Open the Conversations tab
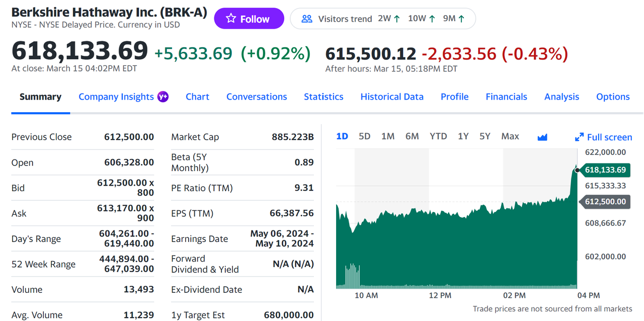The width and height of the screenshot is (644, 321). [257, 97]
